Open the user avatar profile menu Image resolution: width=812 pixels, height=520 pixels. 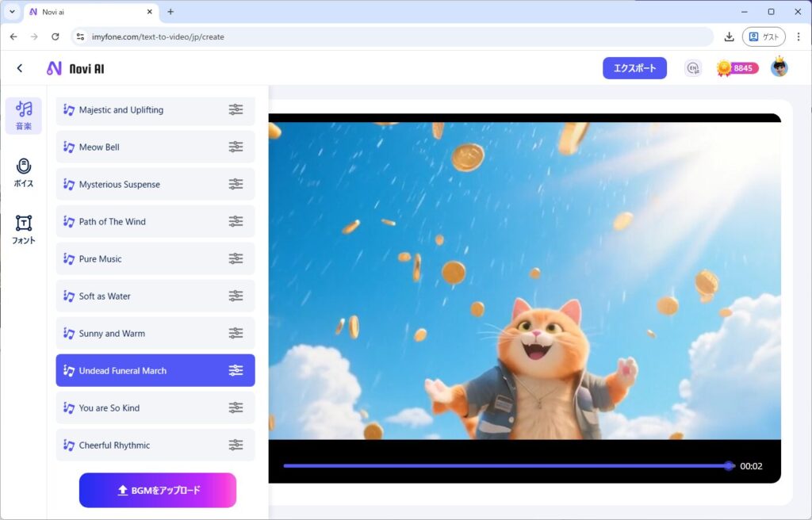click(x=779, y=68)
